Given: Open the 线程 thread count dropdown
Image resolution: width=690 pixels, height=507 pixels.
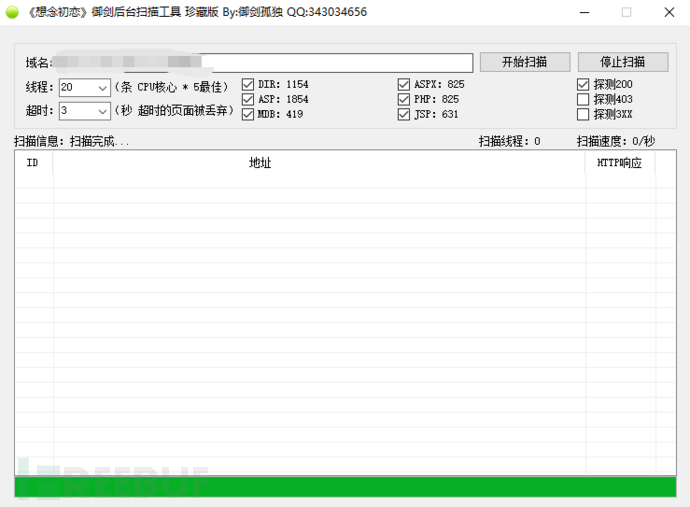Looking at the screenshot, I should pos(103,88).
